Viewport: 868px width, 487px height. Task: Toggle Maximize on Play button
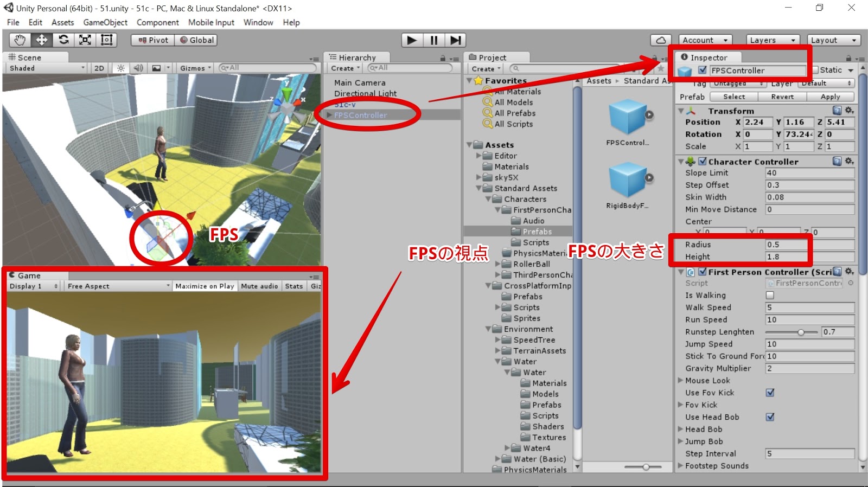[205, 286]
